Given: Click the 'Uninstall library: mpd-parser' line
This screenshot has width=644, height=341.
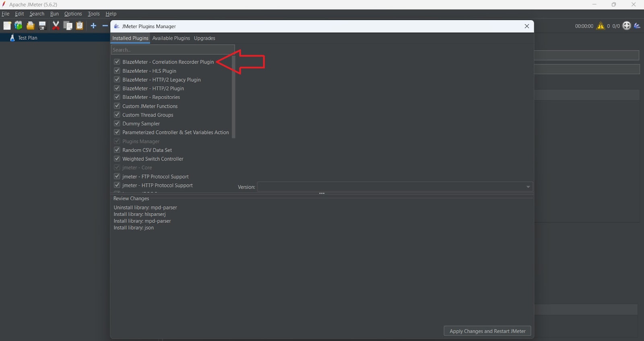Looking at the screenshot, I should [x=145, y=207].
